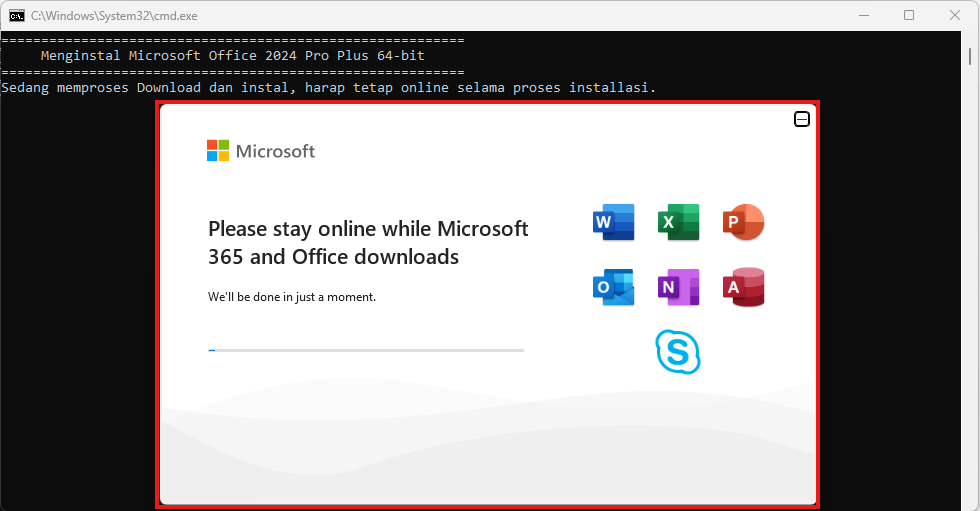The image size is (980, 511).
Task: Click the Microsoft four-color logo
Action: pos(218,151)
